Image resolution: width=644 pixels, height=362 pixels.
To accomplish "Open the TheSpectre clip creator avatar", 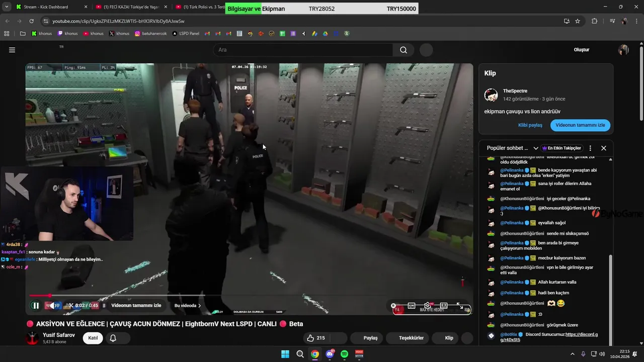I will (x=491, y=95).
